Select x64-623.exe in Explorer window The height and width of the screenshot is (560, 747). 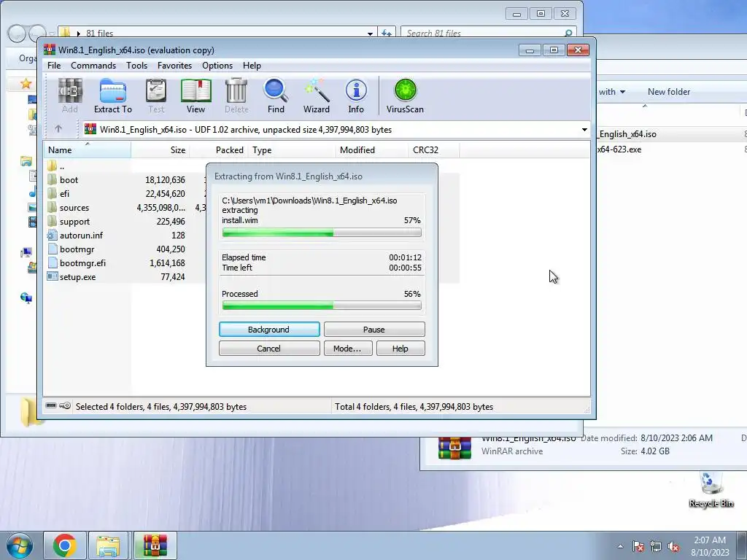coord(619,149)
